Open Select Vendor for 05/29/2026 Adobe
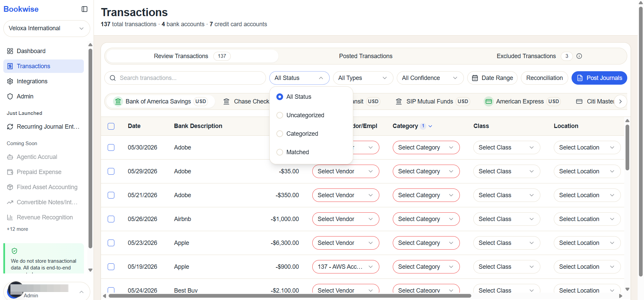Screen dimensions: 644x300 click(x=345, y=171)
